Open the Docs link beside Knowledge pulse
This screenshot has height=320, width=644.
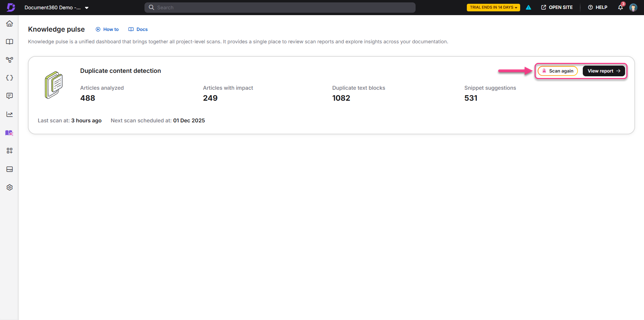tap(138, 29)
